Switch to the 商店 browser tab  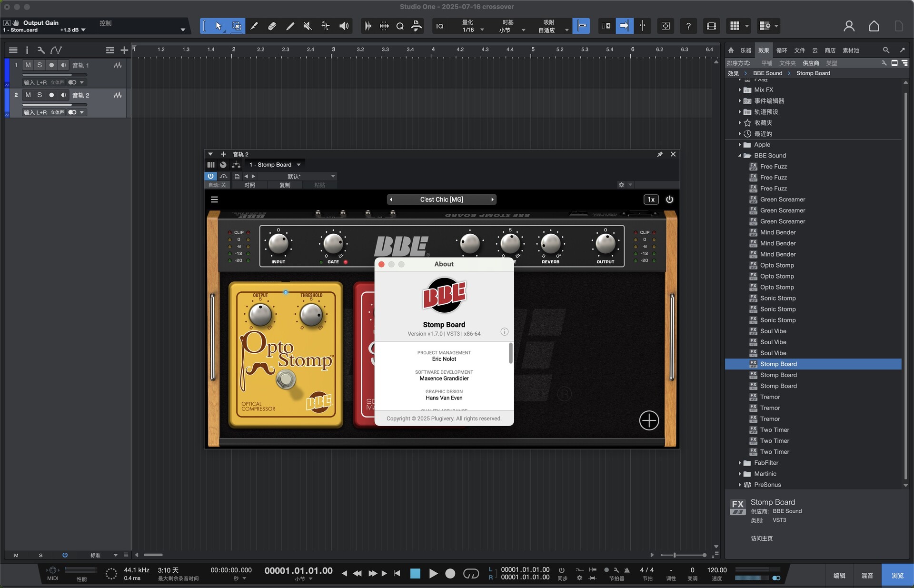tap(830, 50)
